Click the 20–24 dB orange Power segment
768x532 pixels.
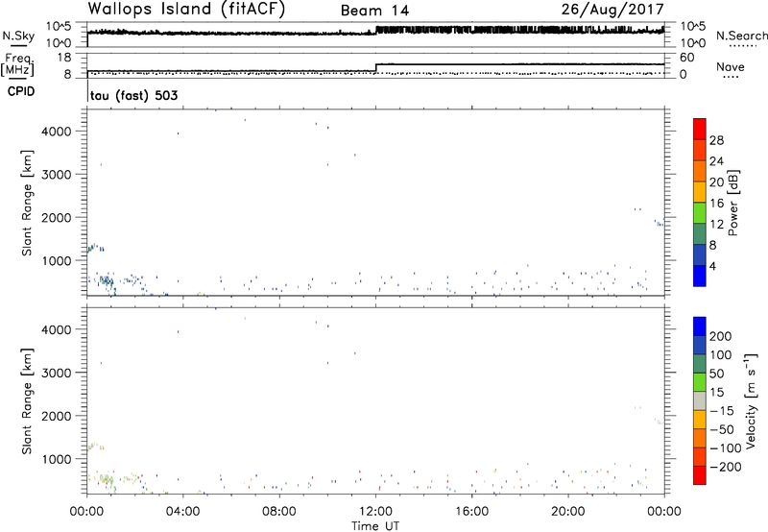point(700,171)
